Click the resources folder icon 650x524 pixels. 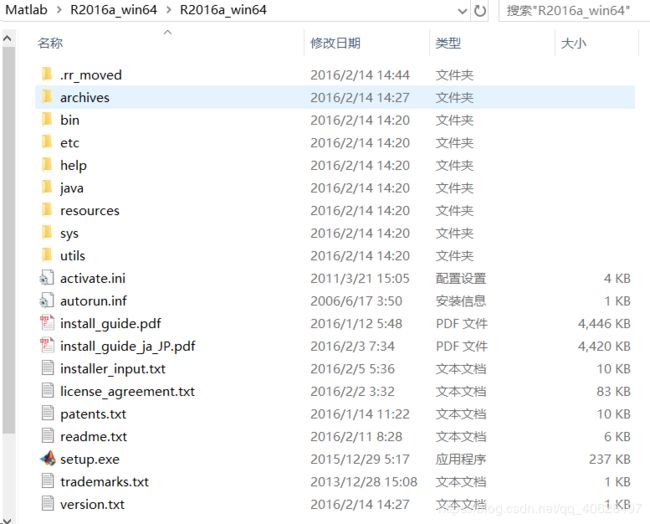click(x=47, y=210)
